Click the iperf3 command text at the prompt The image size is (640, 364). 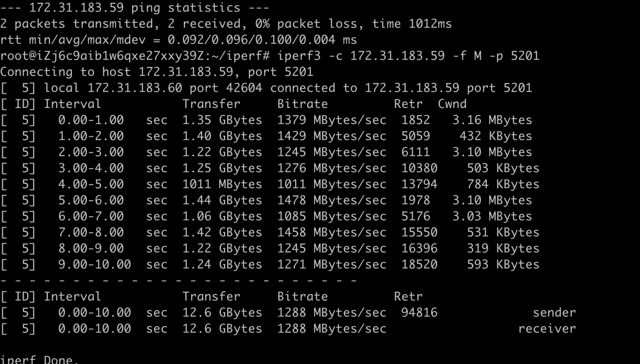click(408, 56)
